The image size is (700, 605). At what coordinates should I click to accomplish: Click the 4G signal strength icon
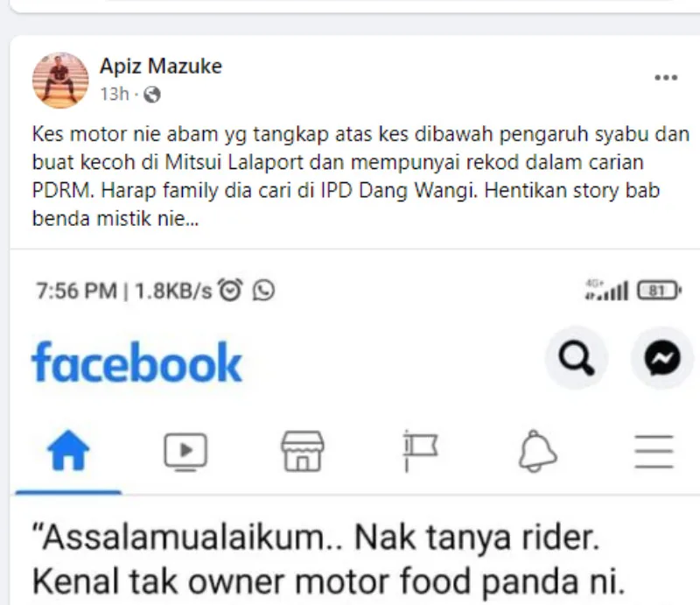click(606, 290)
